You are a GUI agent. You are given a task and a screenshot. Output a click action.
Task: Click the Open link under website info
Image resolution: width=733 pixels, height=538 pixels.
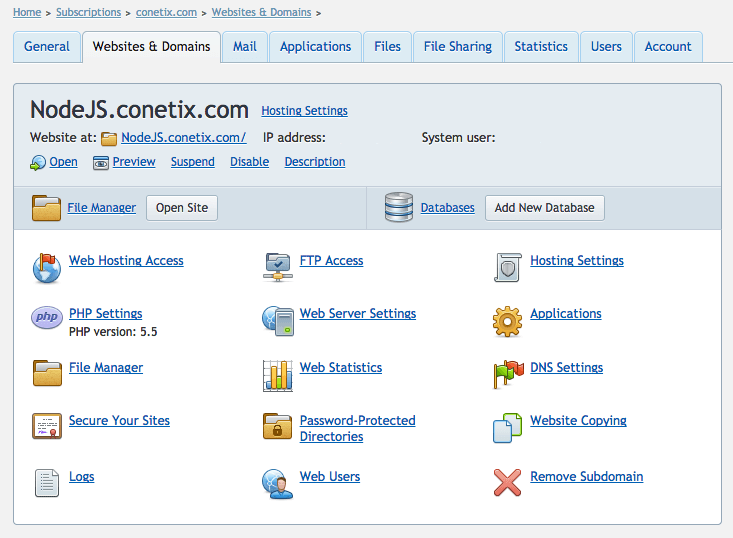tap(64, 162)
